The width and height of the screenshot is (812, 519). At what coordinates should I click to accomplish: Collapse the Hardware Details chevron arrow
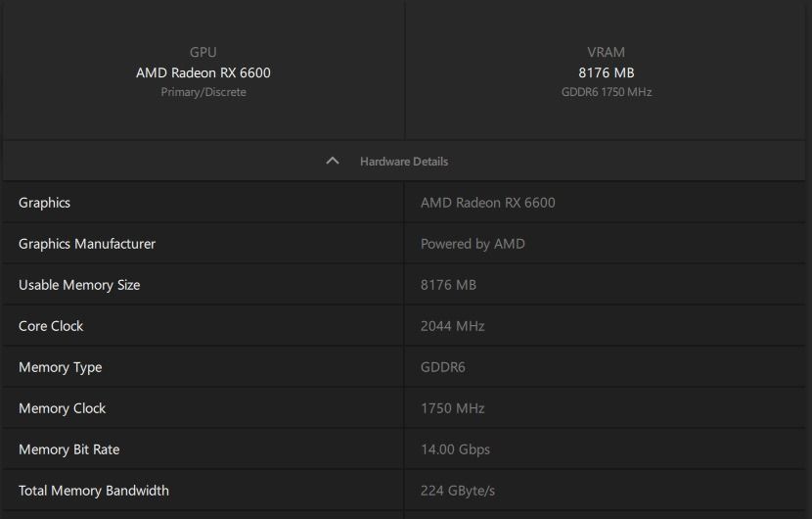pos(333,161)
